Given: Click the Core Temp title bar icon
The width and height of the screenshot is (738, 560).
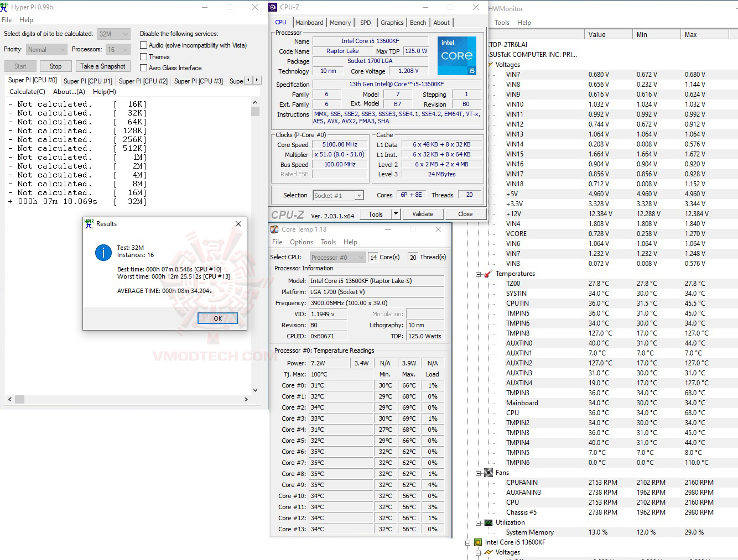Looking at the screenshot, I should click(x=274, y=229).
